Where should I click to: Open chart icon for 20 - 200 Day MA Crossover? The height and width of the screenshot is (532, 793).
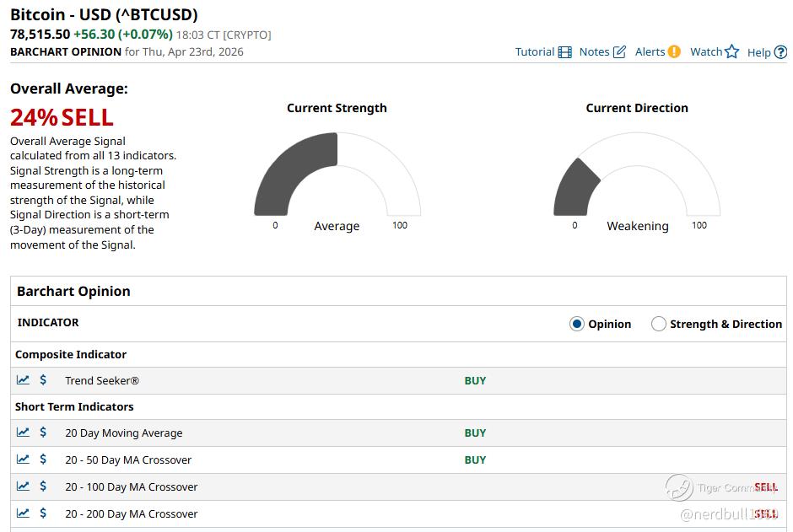(x=23, y=513)
